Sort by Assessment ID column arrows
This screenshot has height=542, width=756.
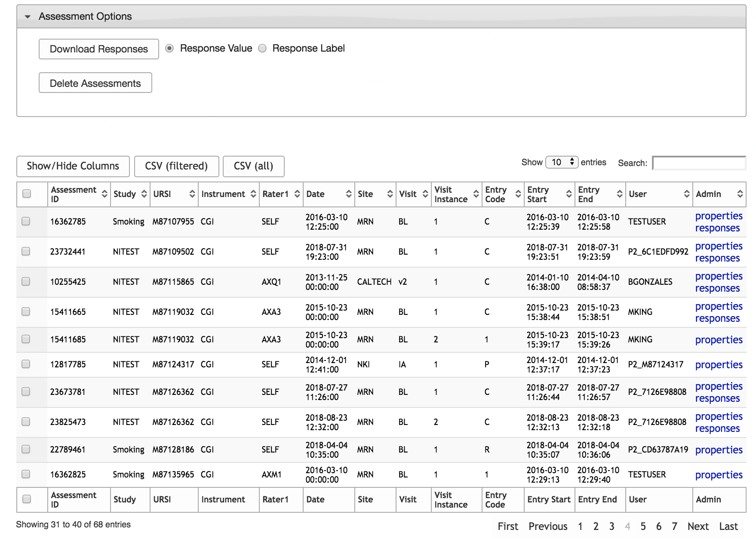[104, 194]
